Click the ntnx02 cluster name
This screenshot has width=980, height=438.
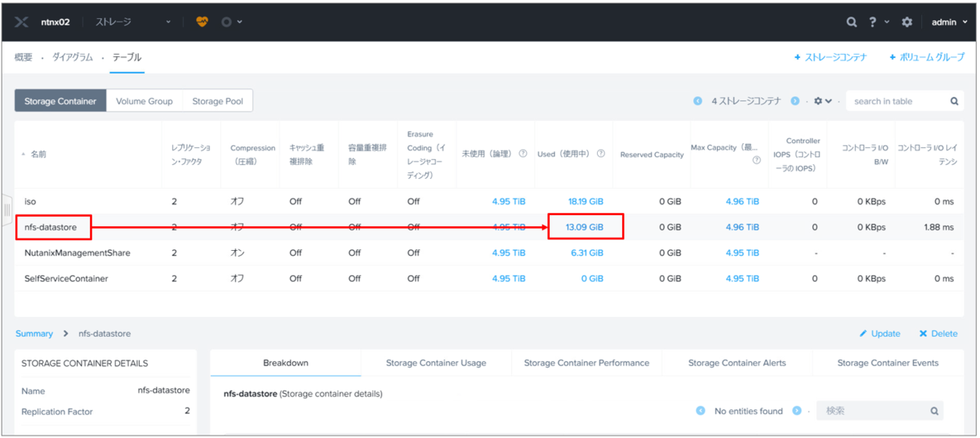pos(56,22)
